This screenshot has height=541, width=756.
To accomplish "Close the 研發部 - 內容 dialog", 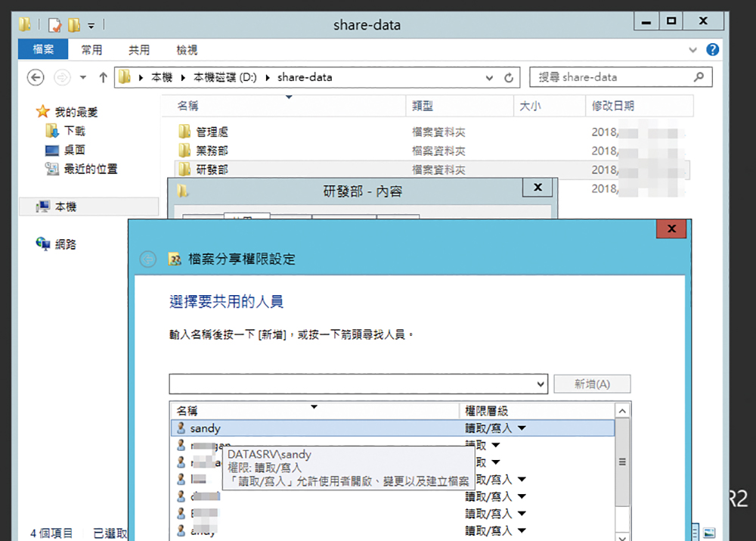I will (x=538, y=187).
